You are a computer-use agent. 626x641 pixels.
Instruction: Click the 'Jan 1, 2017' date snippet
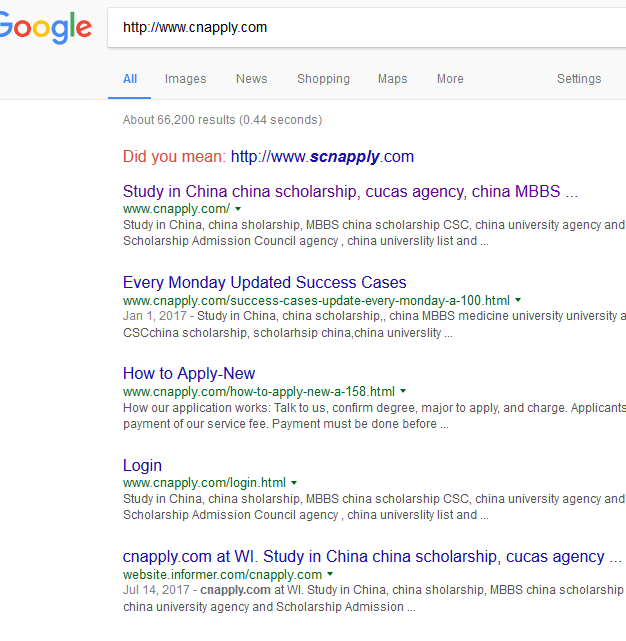point(155,316)
